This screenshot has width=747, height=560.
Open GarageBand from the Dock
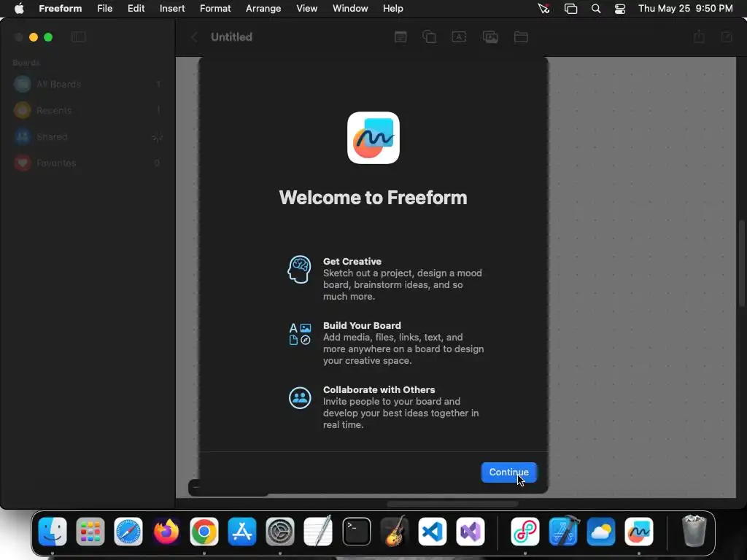click(x=395, y=532)
